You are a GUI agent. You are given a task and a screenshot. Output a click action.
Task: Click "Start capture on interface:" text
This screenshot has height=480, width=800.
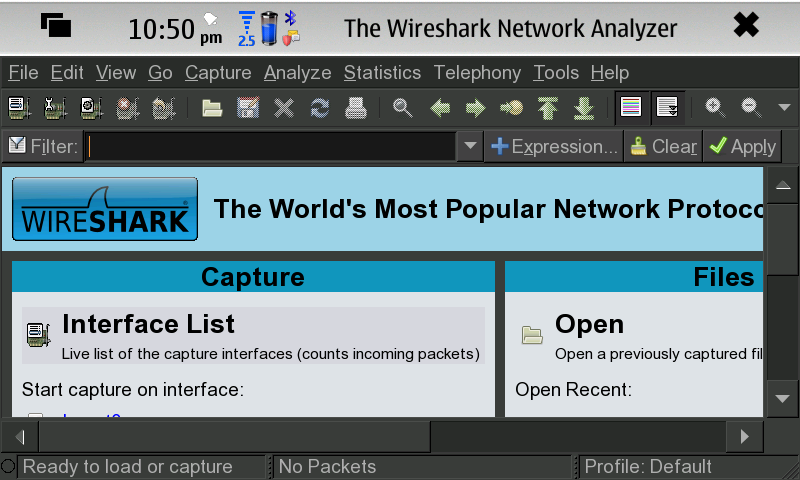(x=133, y=390)
